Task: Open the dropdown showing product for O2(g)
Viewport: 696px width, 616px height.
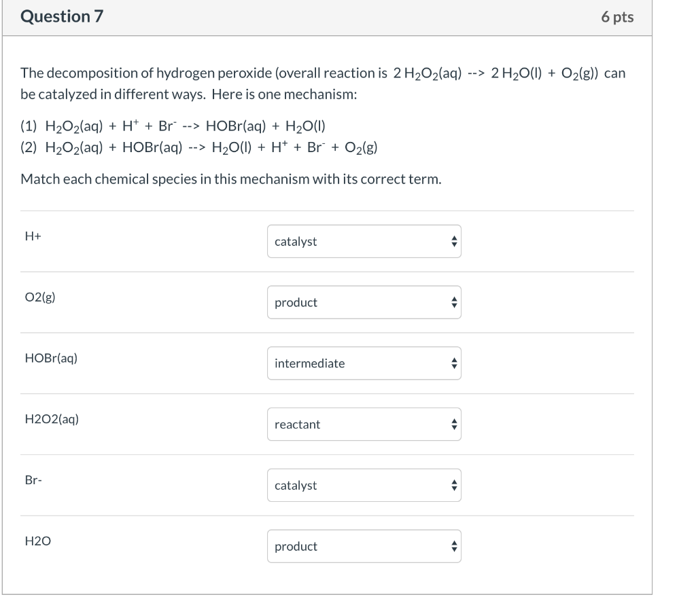Action: [x=364, y=302]
